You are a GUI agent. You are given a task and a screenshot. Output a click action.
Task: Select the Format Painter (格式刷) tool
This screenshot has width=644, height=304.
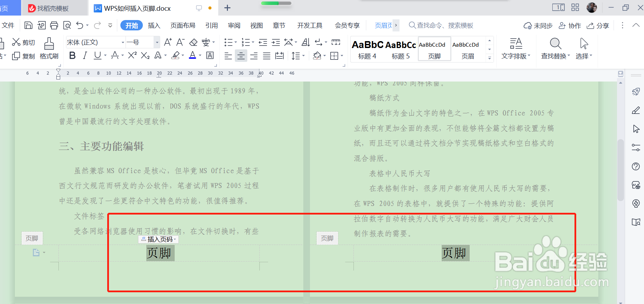point(49,48)
